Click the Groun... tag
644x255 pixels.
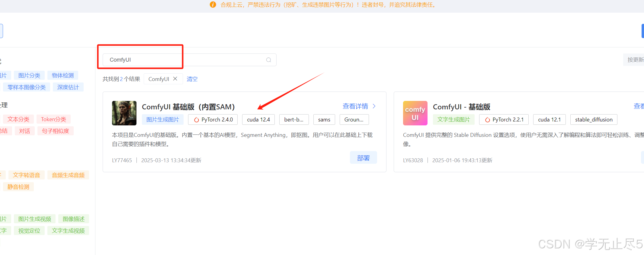354,120
